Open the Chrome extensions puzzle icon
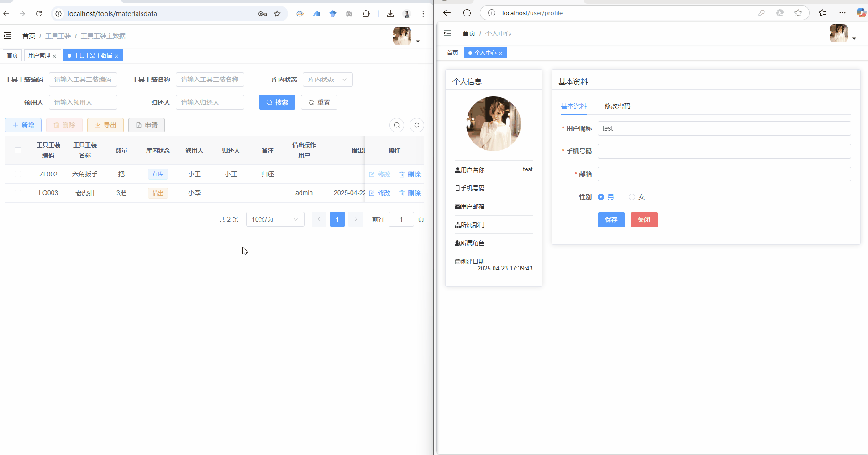The image size is (868, 455). pos(366,14)
